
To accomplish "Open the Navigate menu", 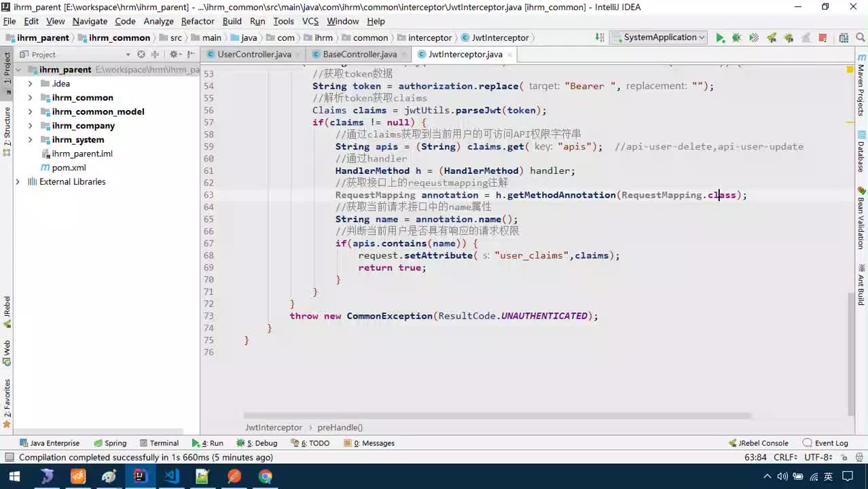I will [x=90, y=21].
